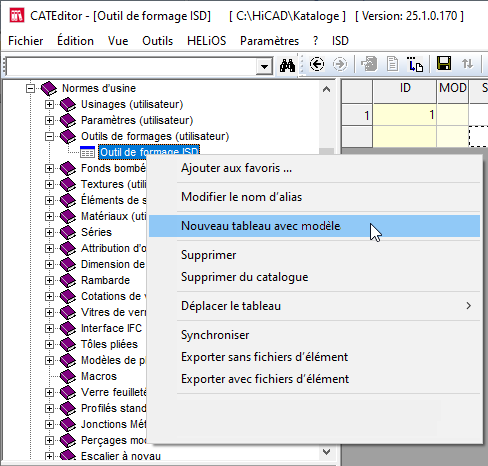Click the greyed copy-table toolbar icon

[x=369, y=64]
